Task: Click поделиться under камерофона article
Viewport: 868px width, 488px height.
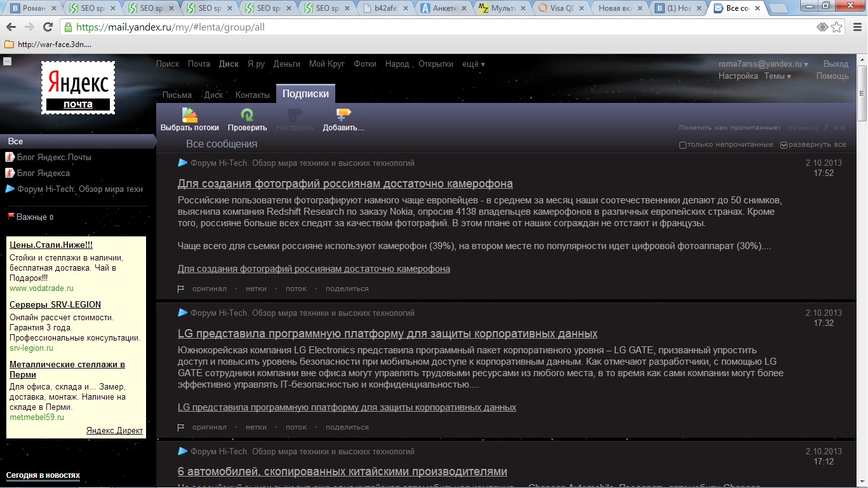Action: pos(347,288)
